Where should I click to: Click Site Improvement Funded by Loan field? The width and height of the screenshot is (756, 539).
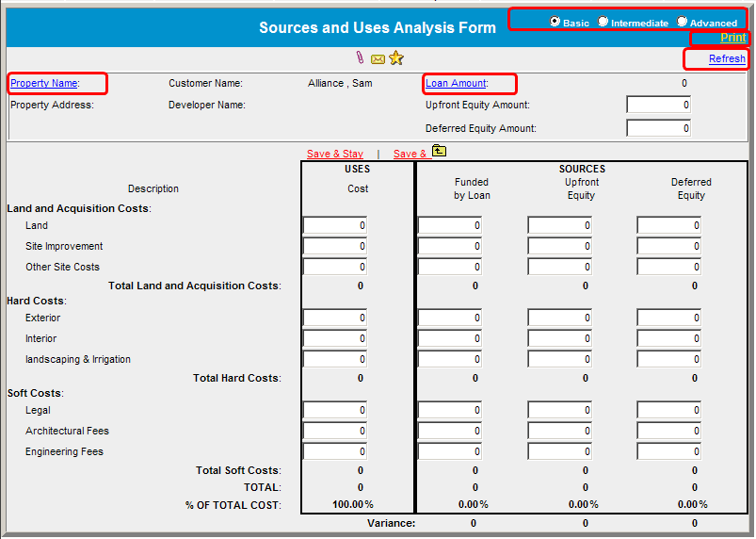coord(450,246)
